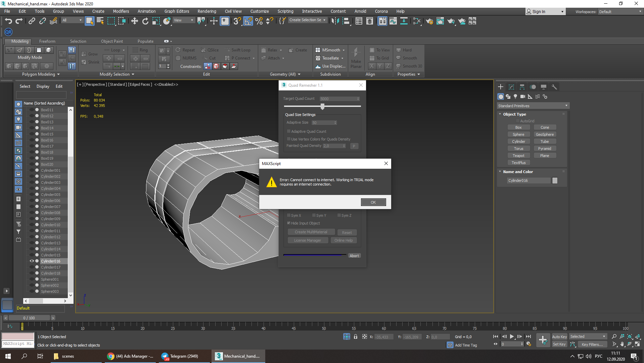Click OK in the MAXScript dialog
The image size is (644, 363).
pyautogui.click(x=373, y=202)
